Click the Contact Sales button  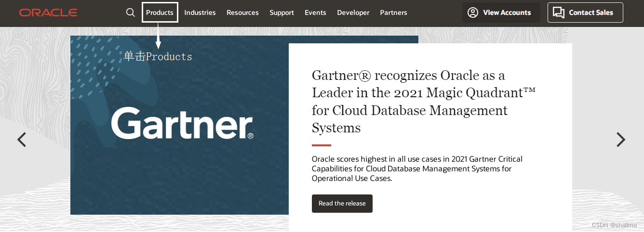point(585,13)
